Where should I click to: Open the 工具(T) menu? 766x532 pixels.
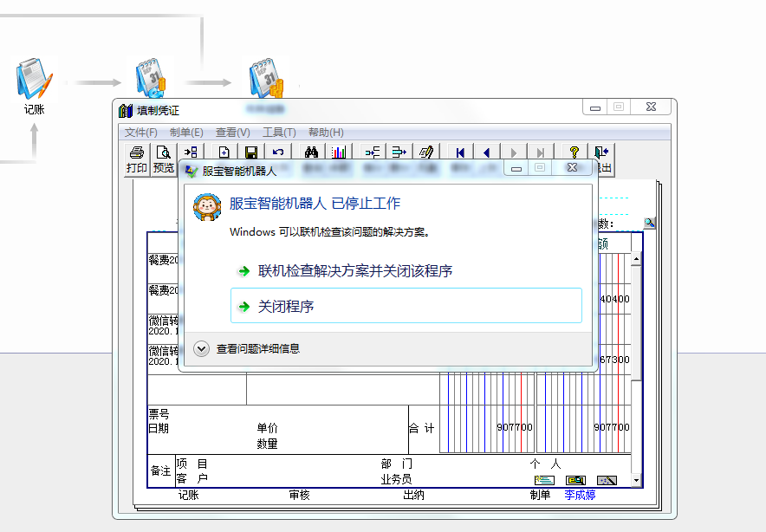pos(279,133)
